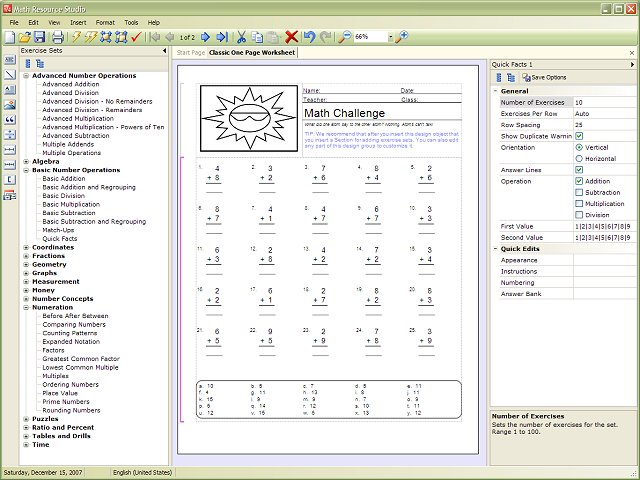Click the Number of Exercises value field
This screenshot has height=480, width=640.
click(603, 102)
